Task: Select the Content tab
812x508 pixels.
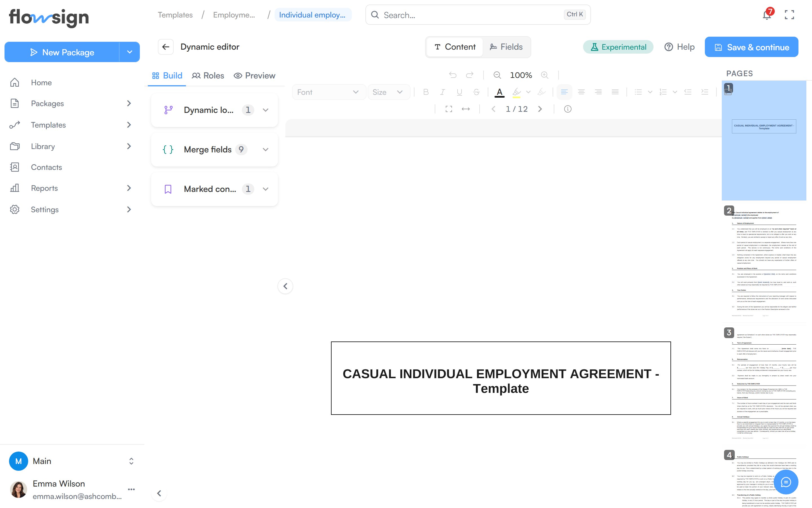Action: coord(455,47)
